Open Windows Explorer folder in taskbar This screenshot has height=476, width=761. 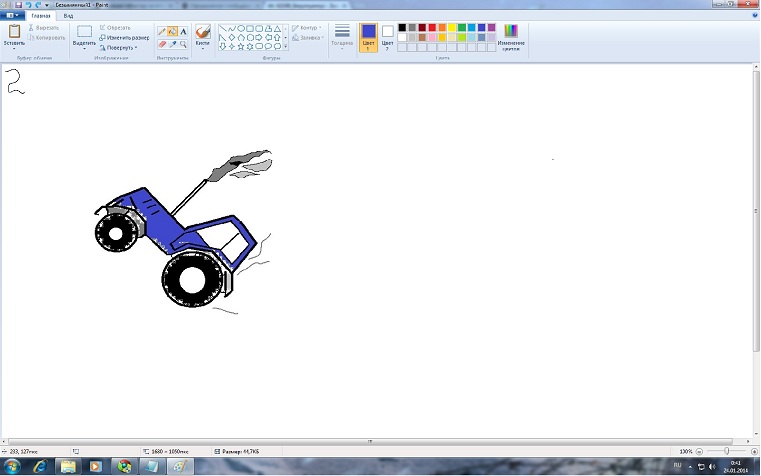pyautogui.click(x=68, y=467)
